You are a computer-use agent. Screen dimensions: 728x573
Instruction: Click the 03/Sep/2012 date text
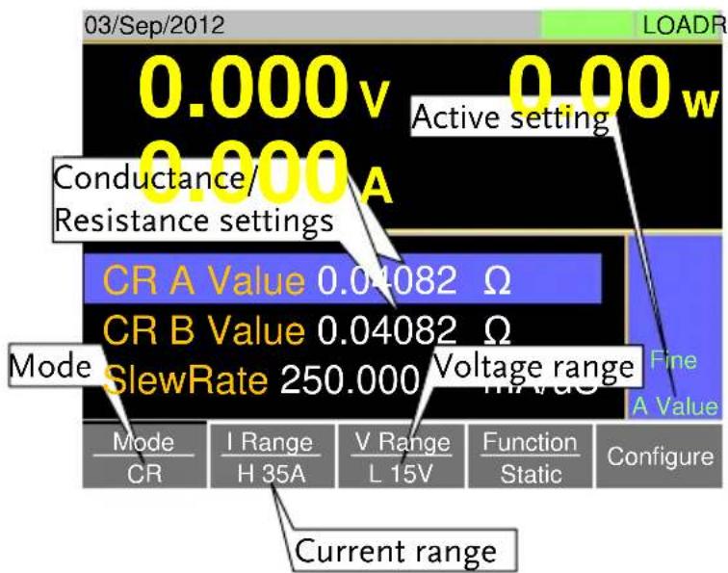[x=154, y=25]
